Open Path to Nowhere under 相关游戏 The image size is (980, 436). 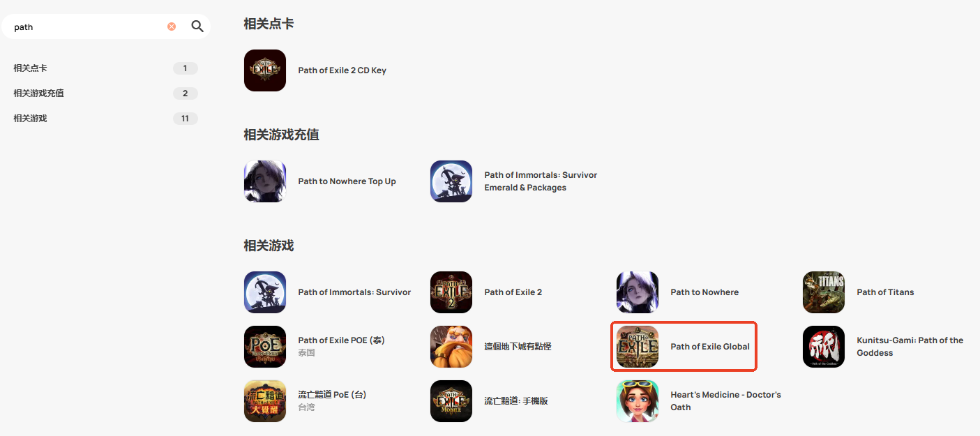tap(704, 292)
